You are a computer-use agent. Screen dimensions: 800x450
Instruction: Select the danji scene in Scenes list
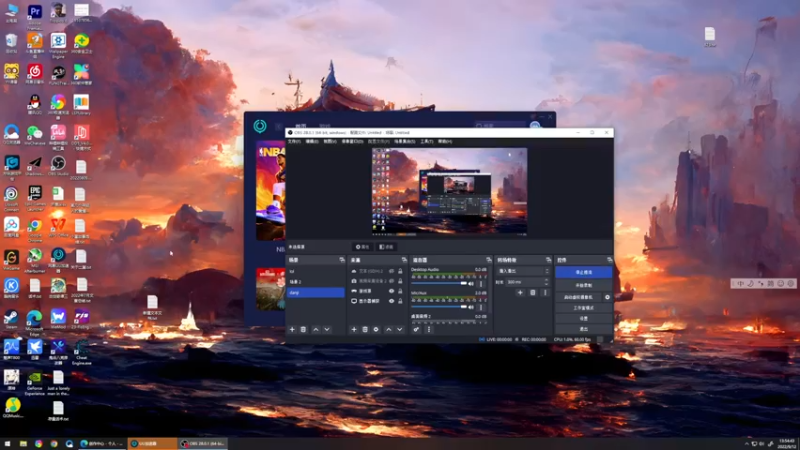tap(316, 292)
